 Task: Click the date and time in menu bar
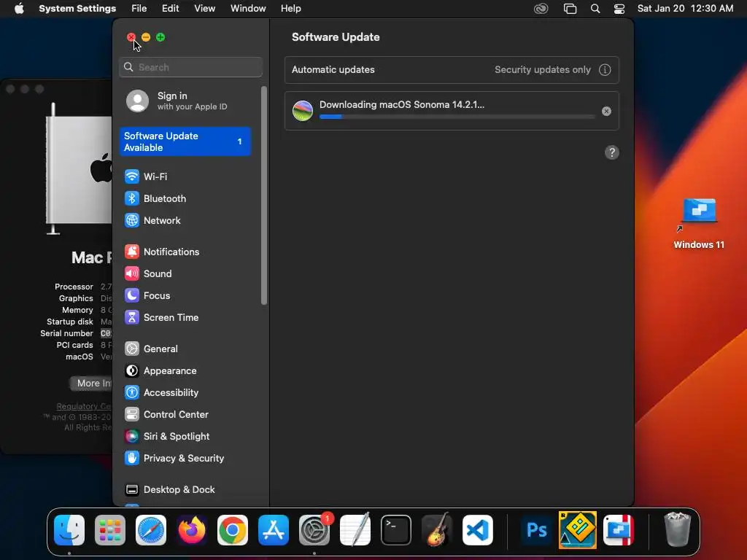[x=685, y=9]
